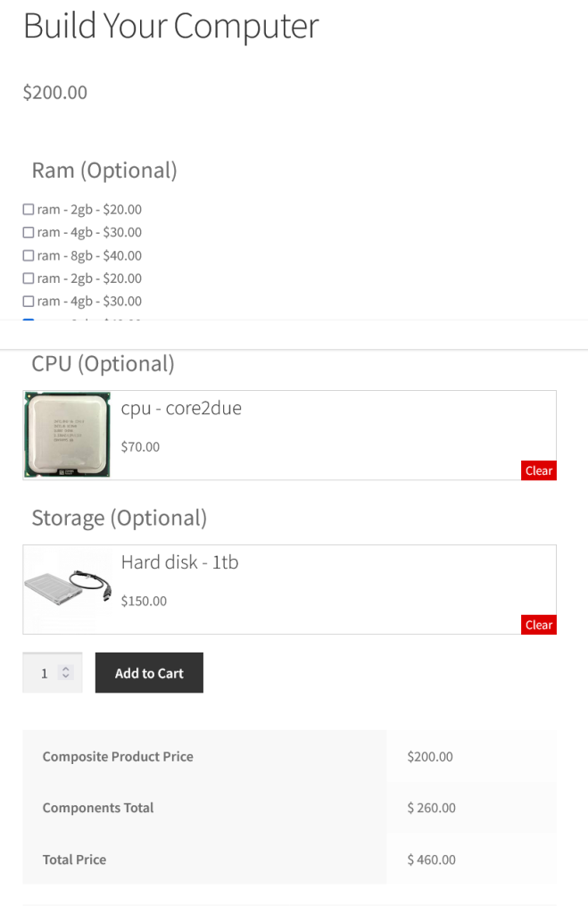Click the hard disk product image

[68, 589]
